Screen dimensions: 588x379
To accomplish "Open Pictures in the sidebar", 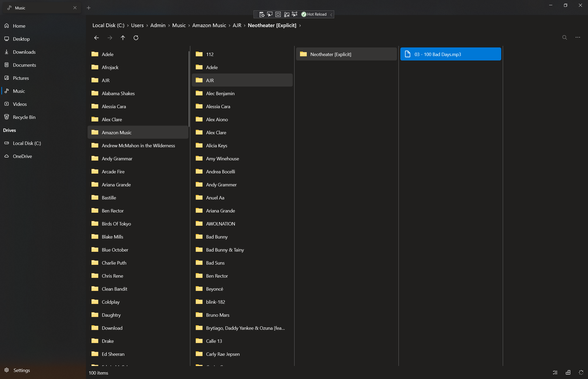I will (43, 78).
